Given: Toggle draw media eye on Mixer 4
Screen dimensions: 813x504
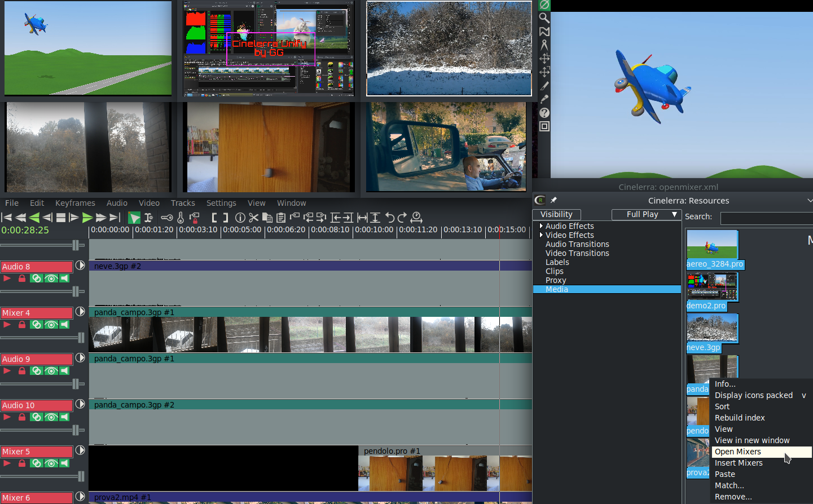Looking at the screenshot, I should (x=51, y=324).
